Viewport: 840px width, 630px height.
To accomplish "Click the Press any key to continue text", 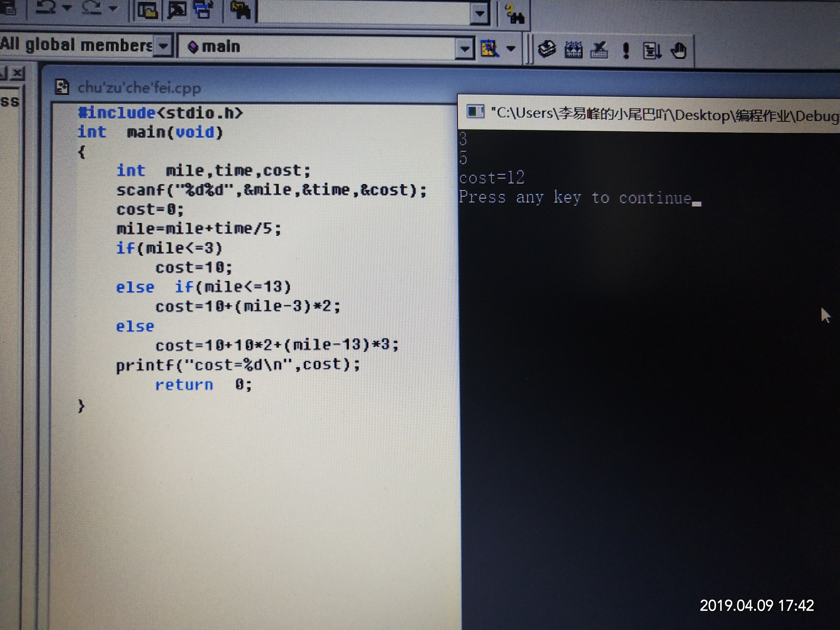I will (575, 197).
